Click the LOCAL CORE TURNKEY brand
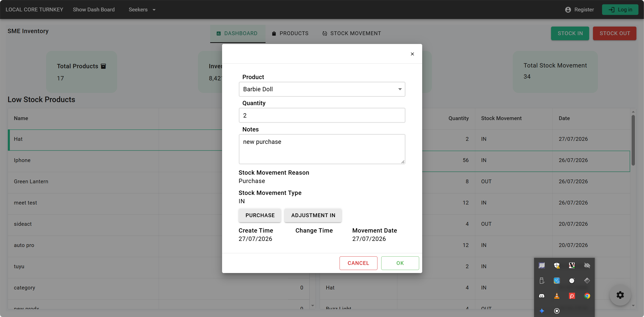This screenshot has width=644, height=317. tap(34, 10)
